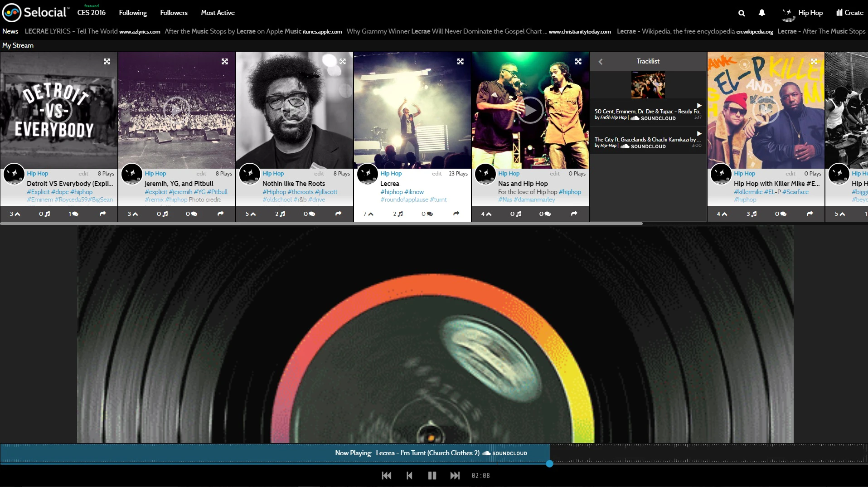Image resolution: width=868 pixels, height=487 pixels.
Task: Click the horizontal stream scrollbar
Action: pyautogui.click(x=321, y=224)
